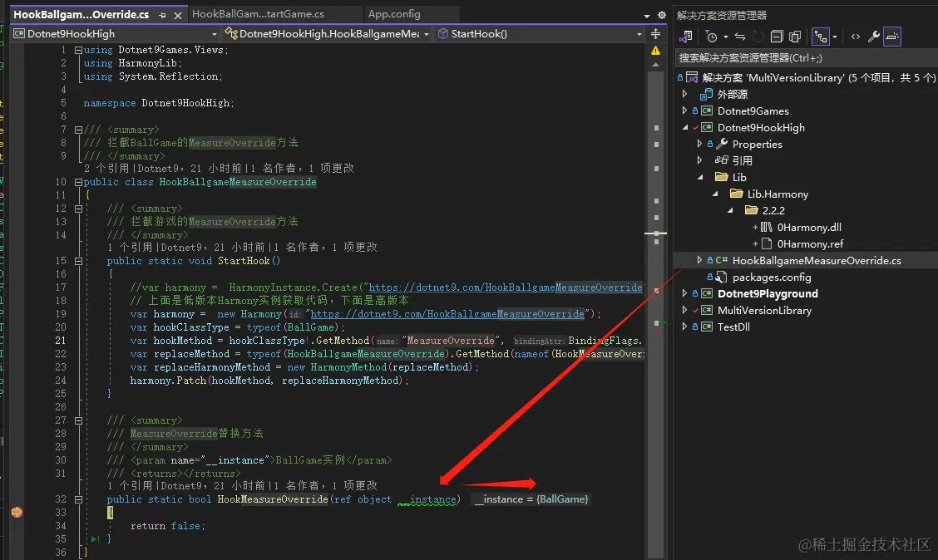
Task: Open the pending changes filter dropdown arrow
Action: 726,37
